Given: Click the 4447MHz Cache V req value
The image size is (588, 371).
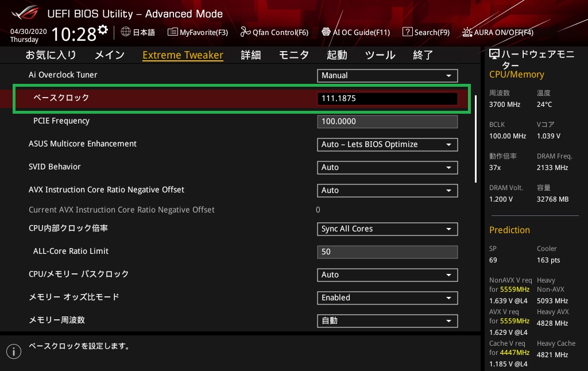Looking at the screenshot, I should pyautogui.click(x=514, y=352).
